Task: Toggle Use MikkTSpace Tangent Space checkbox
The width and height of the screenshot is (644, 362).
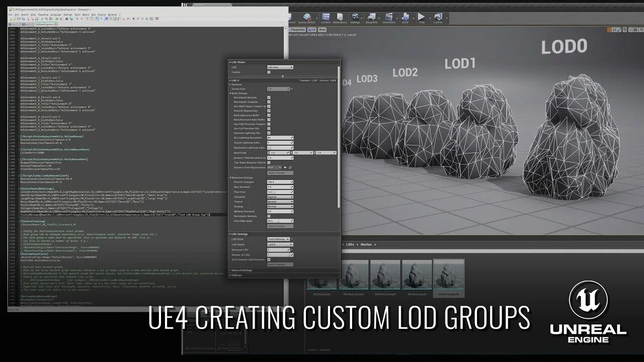Action: tap(269, 107)
